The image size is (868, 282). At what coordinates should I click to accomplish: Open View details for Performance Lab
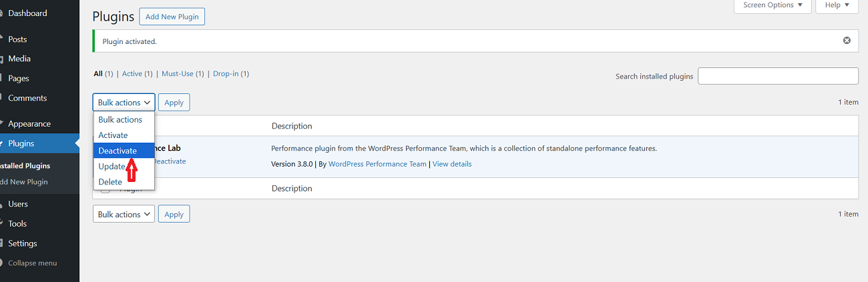click(452, 164)
